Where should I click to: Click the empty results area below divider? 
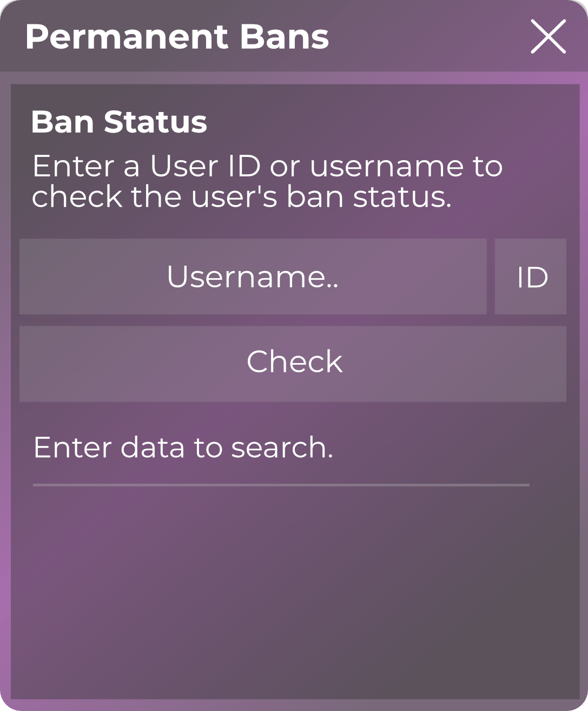[292, 590]
